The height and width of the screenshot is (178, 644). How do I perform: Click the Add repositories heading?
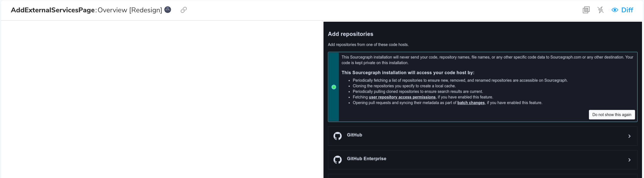pos(350,34)
